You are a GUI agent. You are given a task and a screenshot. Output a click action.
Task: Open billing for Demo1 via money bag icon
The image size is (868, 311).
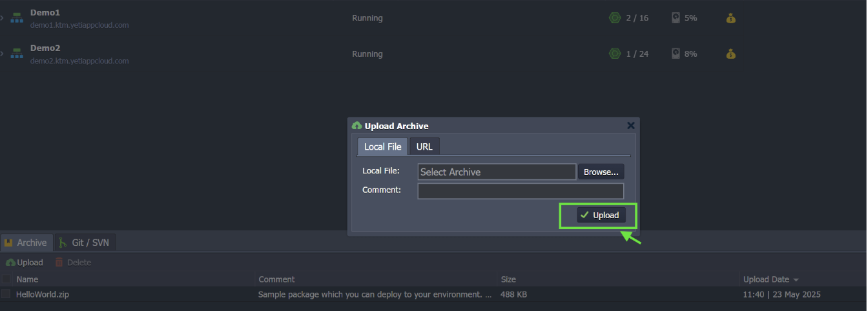click(x=730, y=18)
